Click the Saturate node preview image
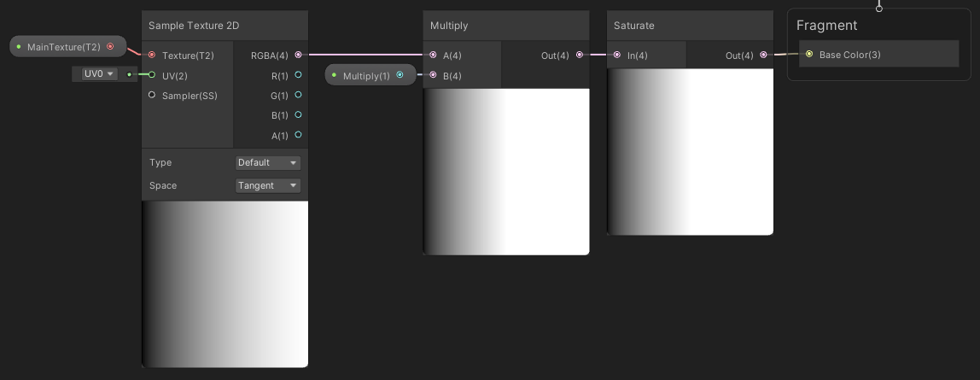Viewport: 980px width, 380px height. click(x=690, y=152)
